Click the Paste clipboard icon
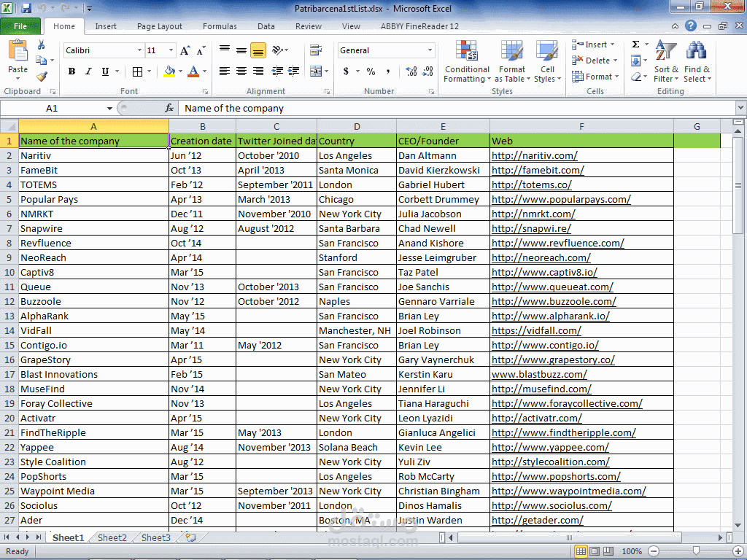This screenshot has width=747, height=560. click(18, 50)
